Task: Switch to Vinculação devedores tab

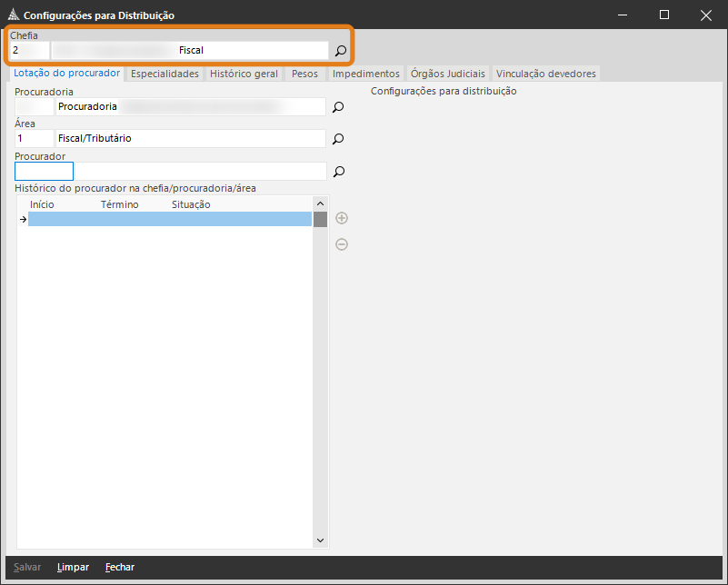Action: coord(545,74)
